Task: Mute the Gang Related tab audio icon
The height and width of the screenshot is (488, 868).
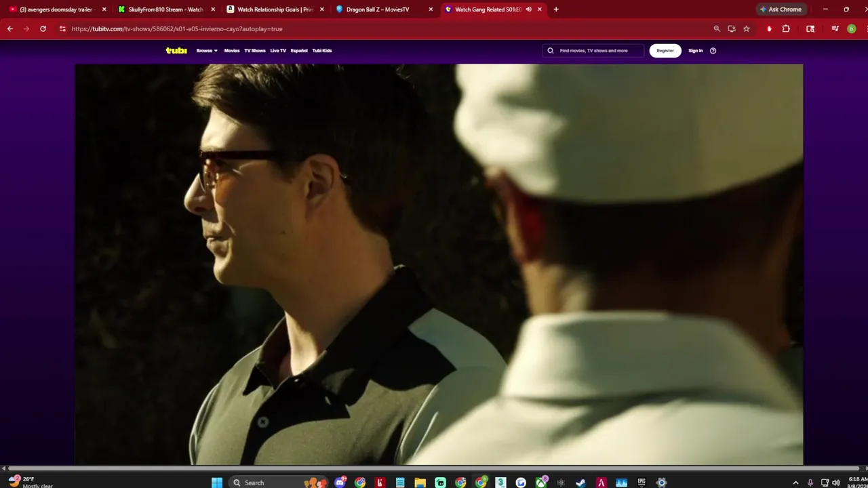Action: click(529, 9)
